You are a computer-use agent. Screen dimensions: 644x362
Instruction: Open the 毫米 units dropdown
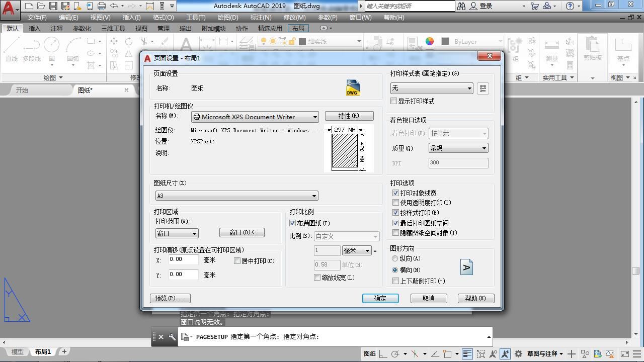tap(357, 250)
